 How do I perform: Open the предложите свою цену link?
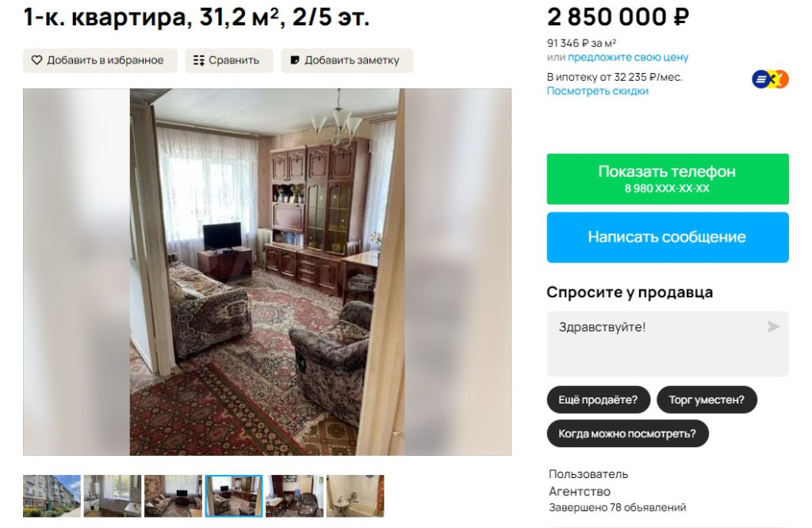pos(628,57)
